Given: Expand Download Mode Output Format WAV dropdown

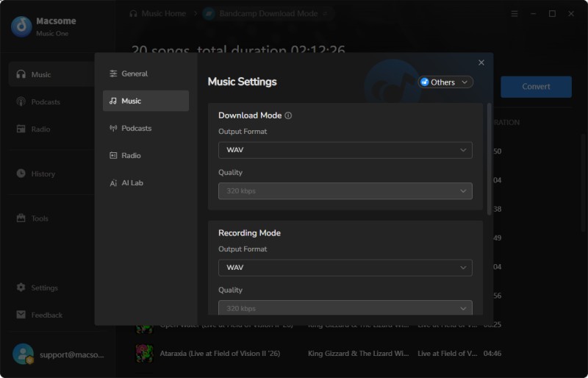Looking at the screenshot, I should click(x=345, y=150).
